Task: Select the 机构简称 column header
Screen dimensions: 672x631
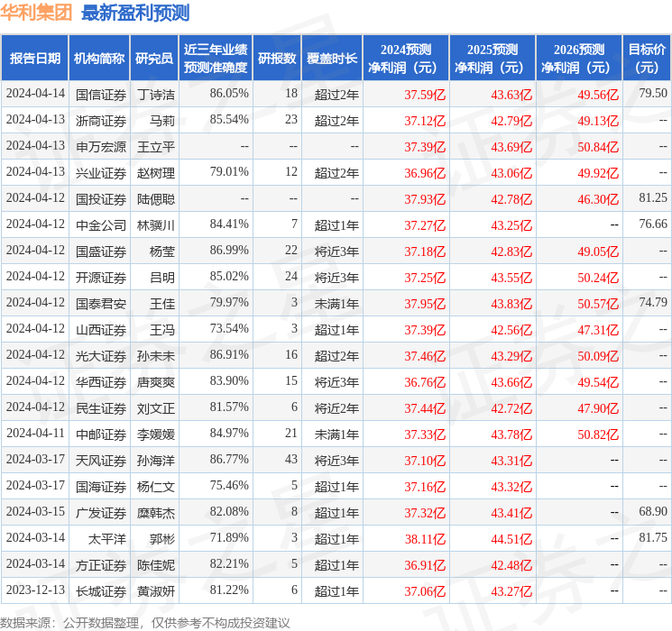Action: (x=99, y=59)
